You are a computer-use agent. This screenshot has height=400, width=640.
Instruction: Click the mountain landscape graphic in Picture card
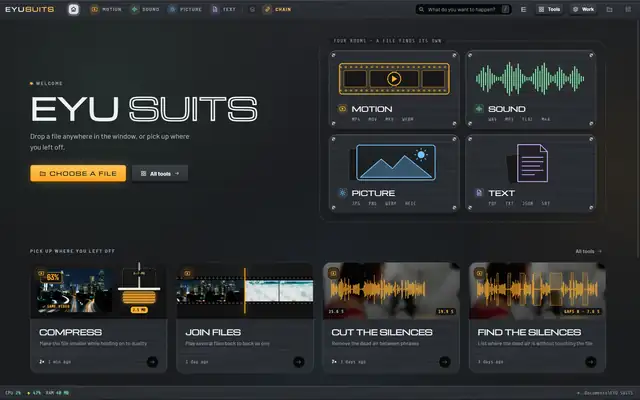point(396,162)
